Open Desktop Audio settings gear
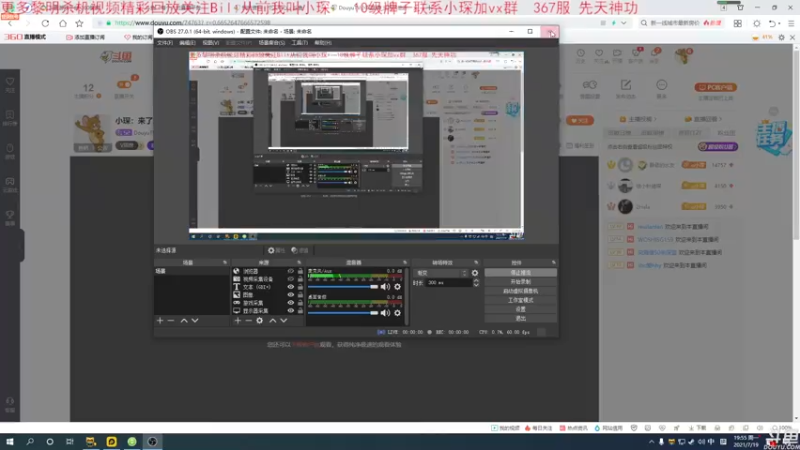This screenshot has height=450, width=800. [397, 313]
